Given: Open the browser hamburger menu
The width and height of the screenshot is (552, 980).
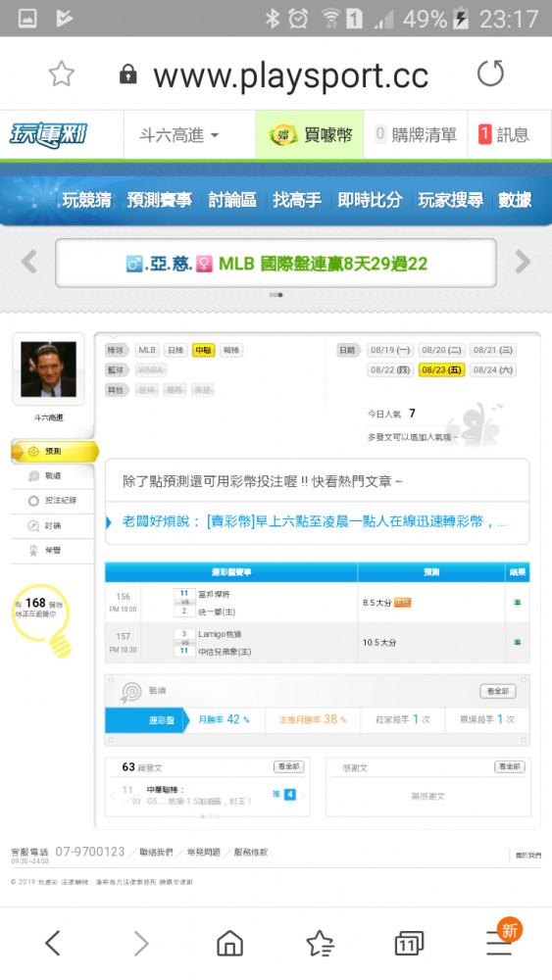Looking at the screenshot, I should [x=499, y=943].
